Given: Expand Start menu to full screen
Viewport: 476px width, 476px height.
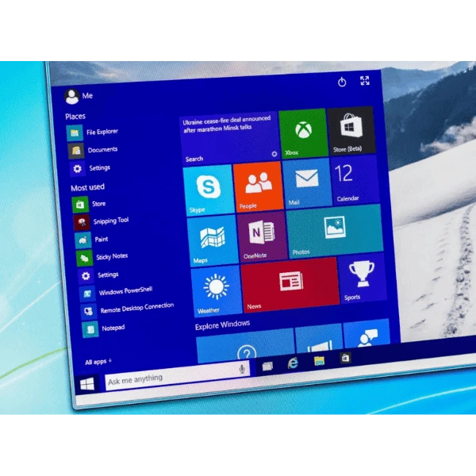Looking at the screenshot, I should tap(365, 81).
